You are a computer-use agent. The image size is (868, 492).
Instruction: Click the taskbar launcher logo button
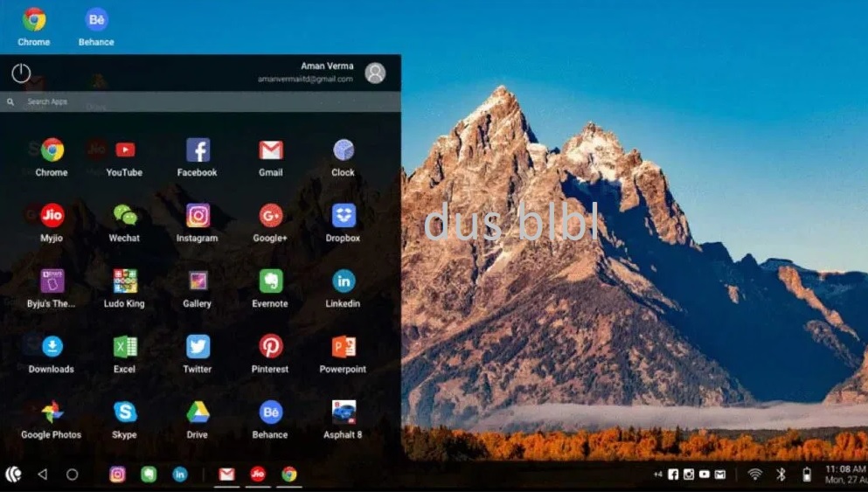pyautogui.click(x=13, y=475)
